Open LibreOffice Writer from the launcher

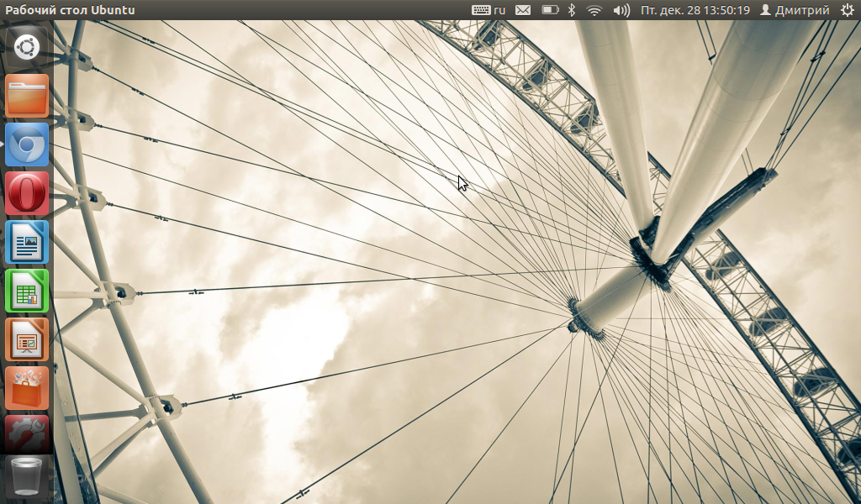tap(27, 242)
